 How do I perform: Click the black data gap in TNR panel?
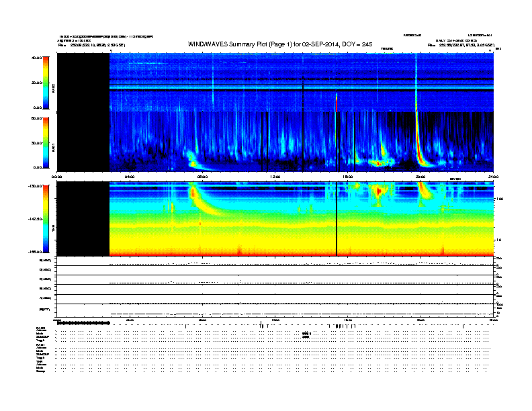click(83, 219)
